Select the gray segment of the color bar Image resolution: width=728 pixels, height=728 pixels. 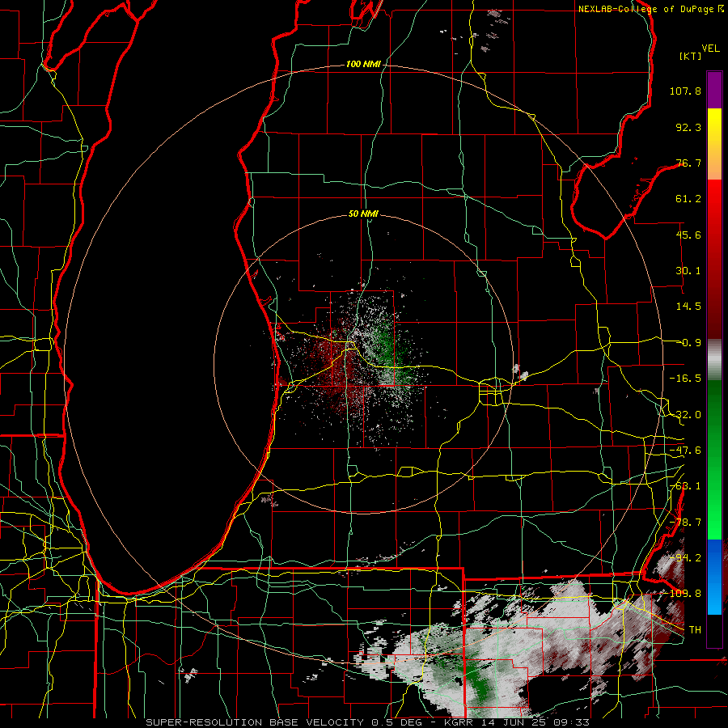714,360
